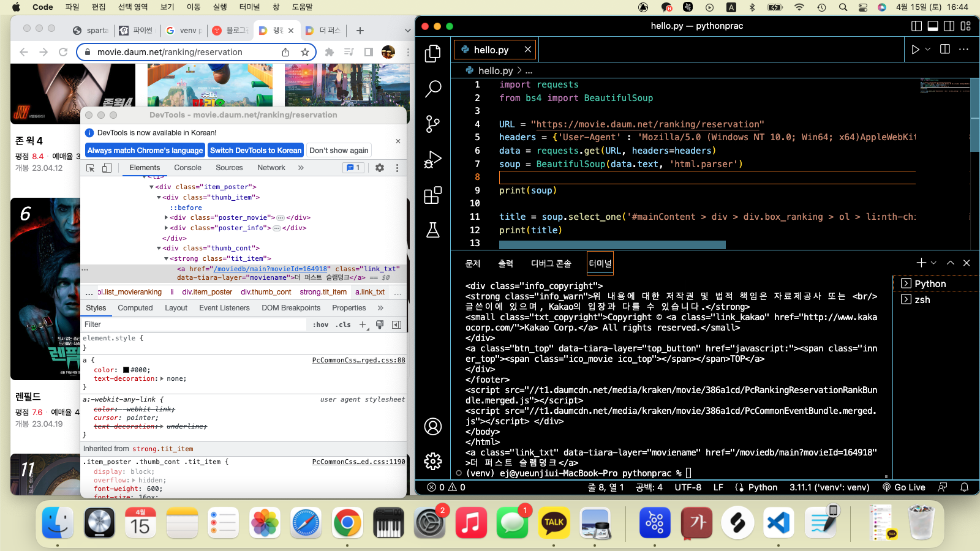Toggle element state with :hov
This screenshot has width=980, height=551.
tap(320, 324)
